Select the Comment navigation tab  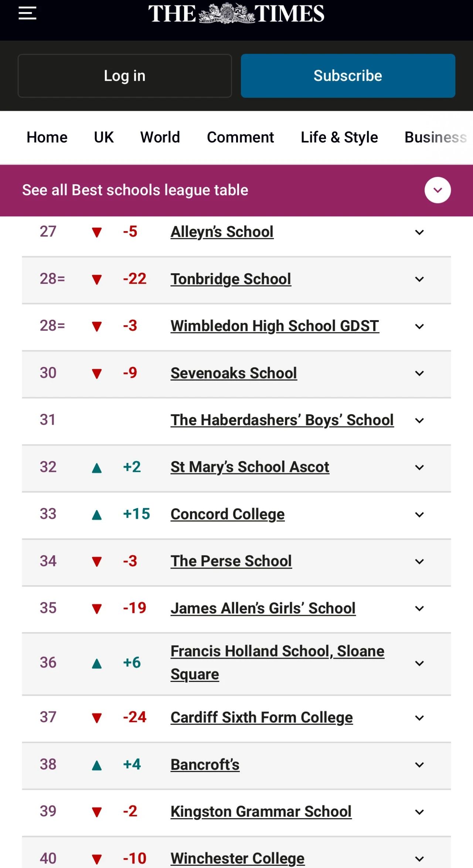click(240, 137)
